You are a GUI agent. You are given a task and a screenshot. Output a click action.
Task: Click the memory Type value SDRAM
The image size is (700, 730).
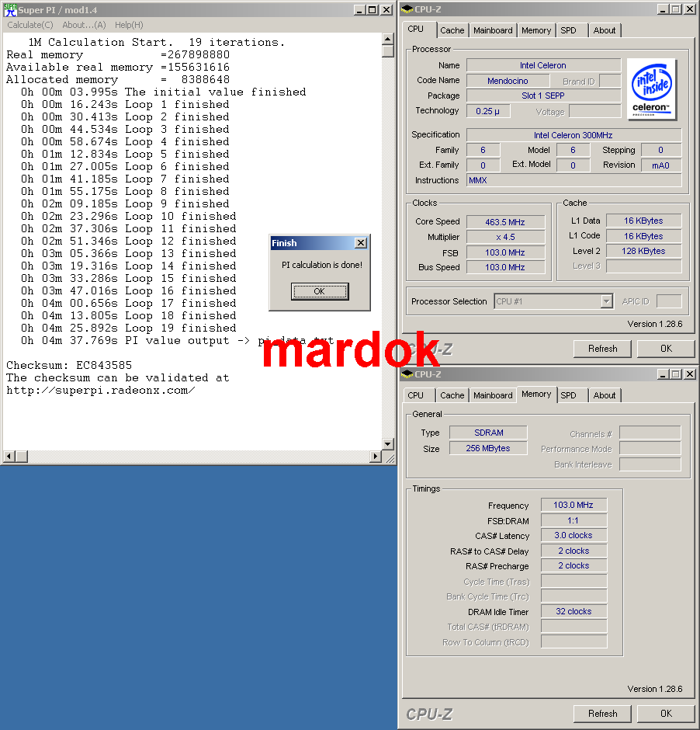(488, 433)
